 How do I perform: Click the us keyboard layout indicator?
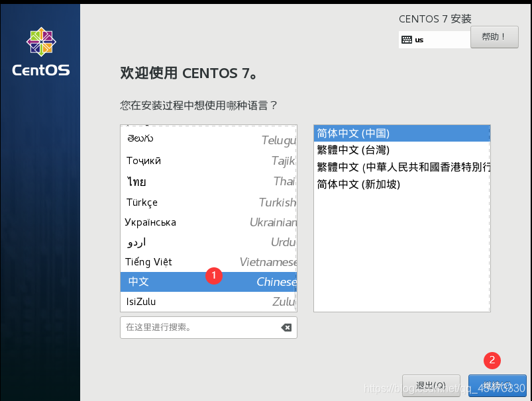(435, 40)
